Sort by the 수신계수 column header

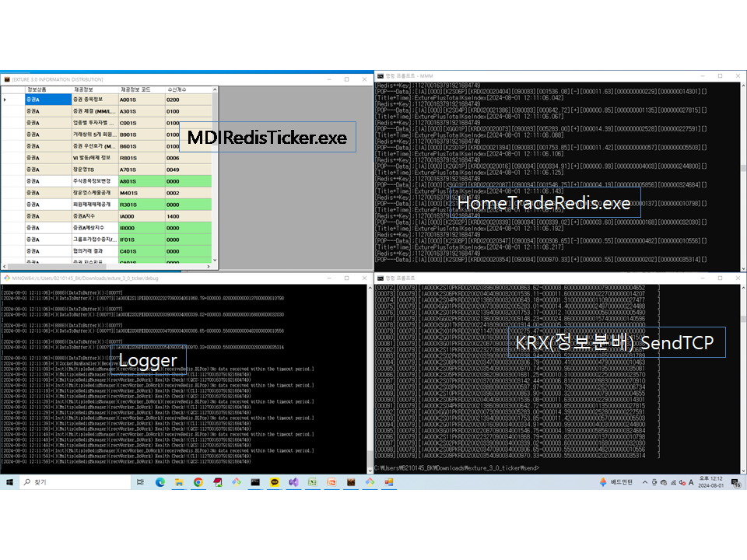(x=188, y=89)
